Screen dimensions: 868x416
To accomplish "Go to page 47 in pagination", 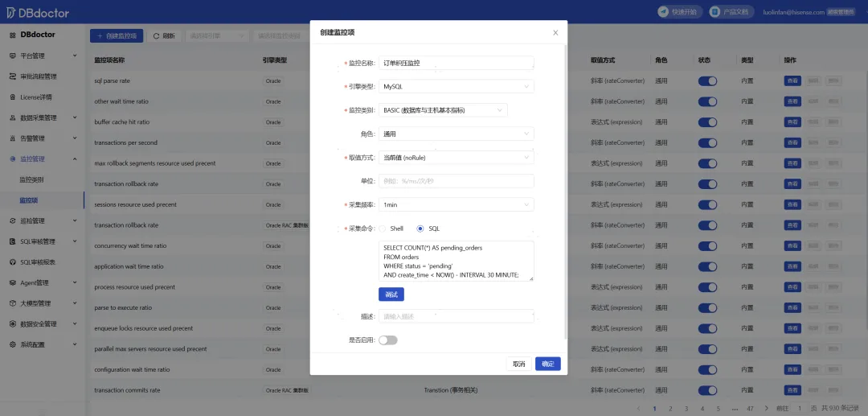I will click(751, 408).
